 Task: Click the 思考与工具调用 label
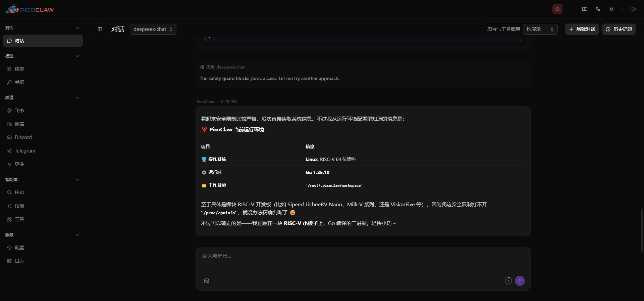point(503,29)
